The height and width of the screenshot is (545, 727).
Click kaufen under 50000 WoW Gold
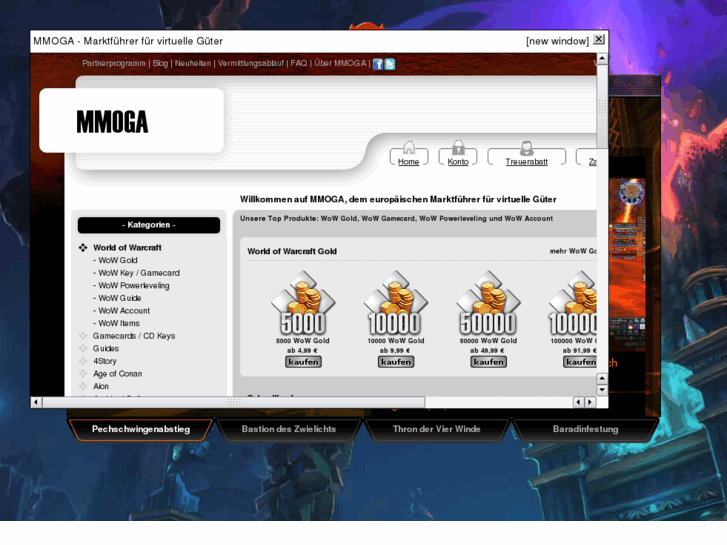[488, 362]
